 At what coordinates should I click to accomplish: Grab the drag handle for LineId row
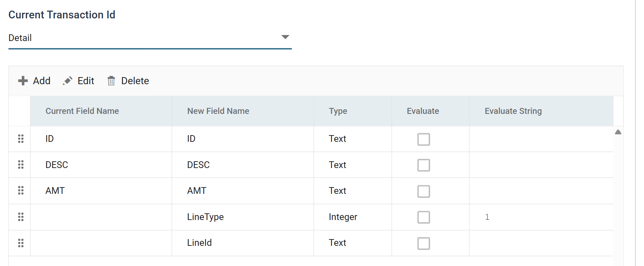click(x=21, y=243)
